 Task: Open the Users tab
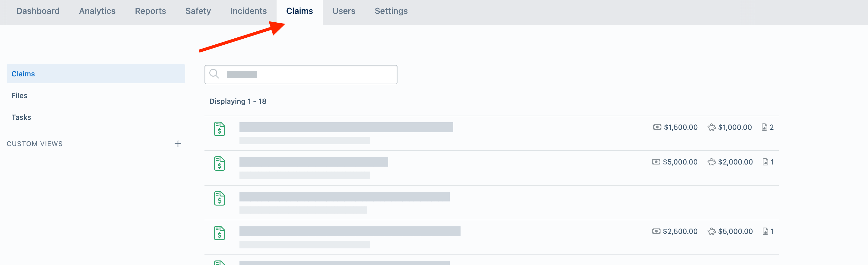click(344, 11)
